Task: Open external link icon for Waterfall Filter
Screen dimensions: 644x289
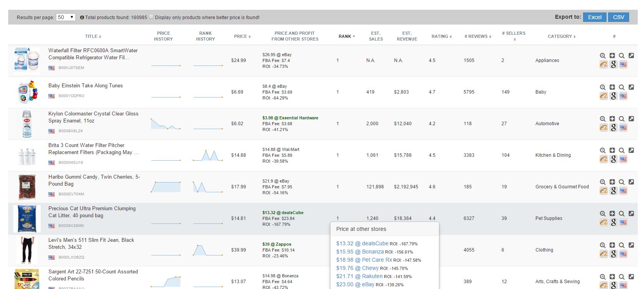Action: point(631,56)
